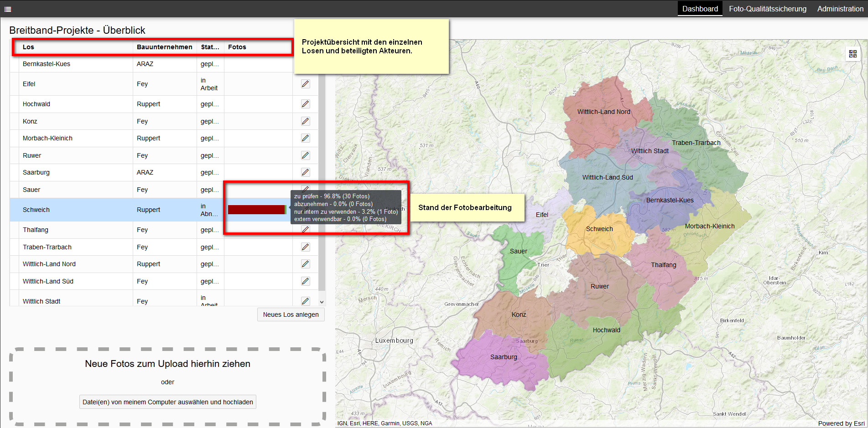868x428 pixels.
Task: Edit the Traben-Trarbach row with pencil icon
Action: click(306, 247)
